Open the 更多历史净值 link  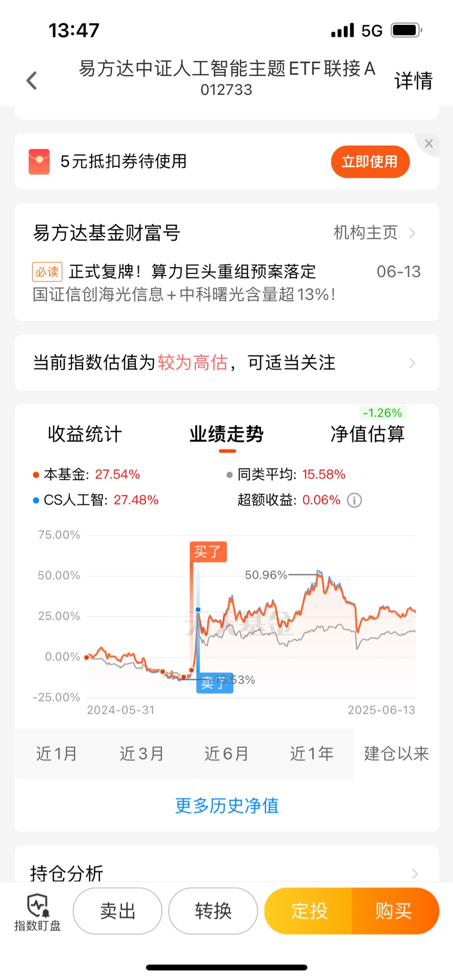(x=227, y=806)
